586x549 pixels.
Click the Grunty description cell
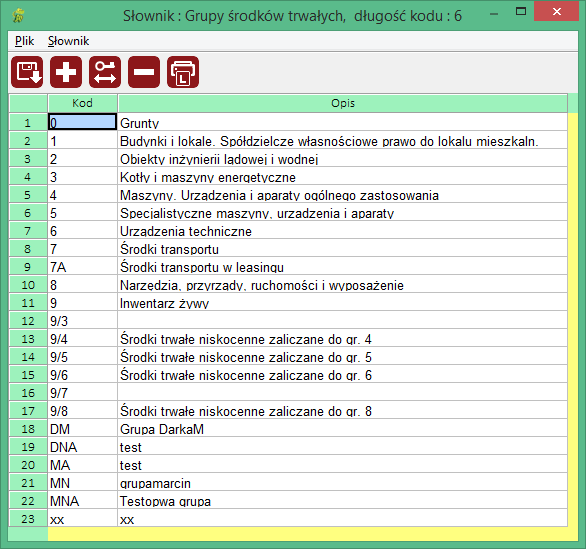pos(343,122)
